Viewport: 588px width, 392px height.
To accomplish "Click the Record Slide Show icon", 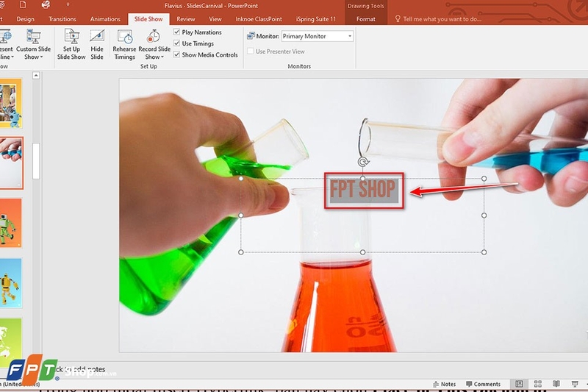I will point(154,36).
